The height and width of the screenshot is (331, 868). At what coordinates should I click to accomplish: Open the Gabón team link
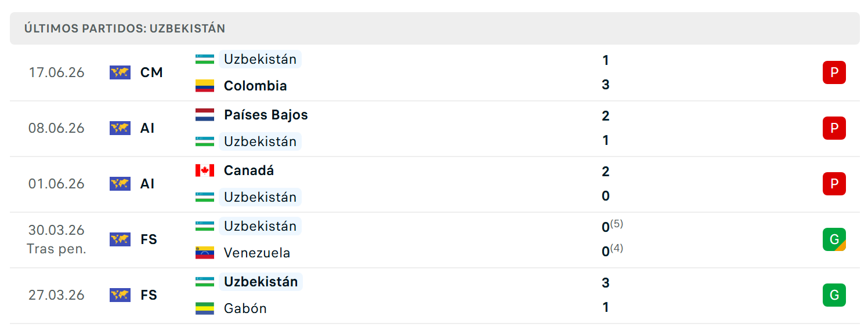pyautogui.click(x=245, y=308)
